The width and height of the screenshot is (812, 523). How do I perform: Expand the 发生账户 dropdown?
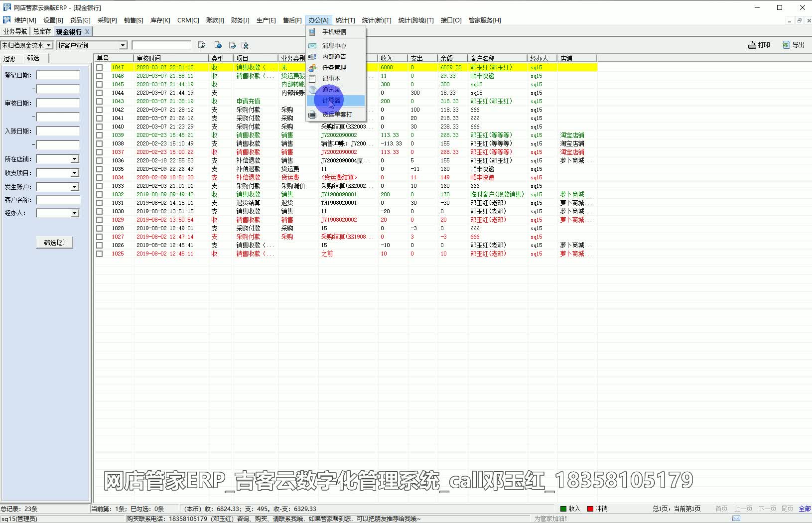point(75,187)
